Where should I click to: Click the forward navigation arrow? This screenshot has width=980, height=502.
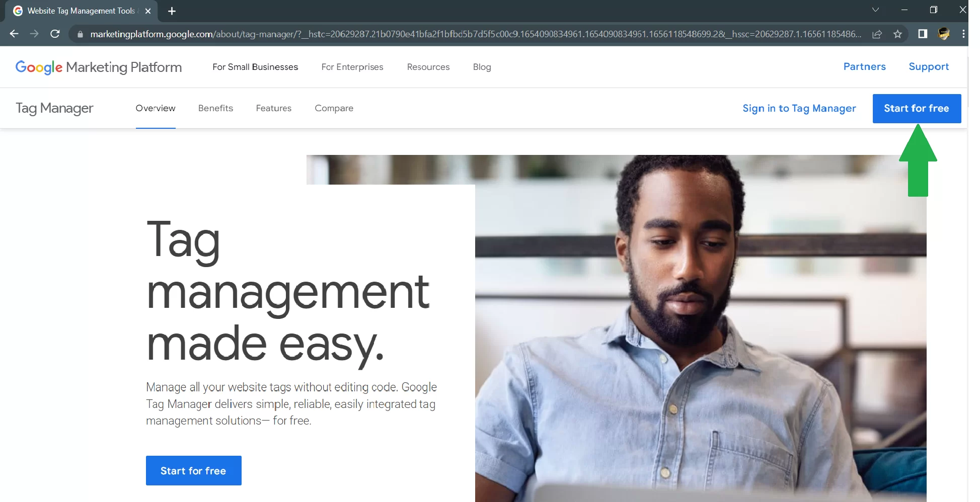point(34,34)
